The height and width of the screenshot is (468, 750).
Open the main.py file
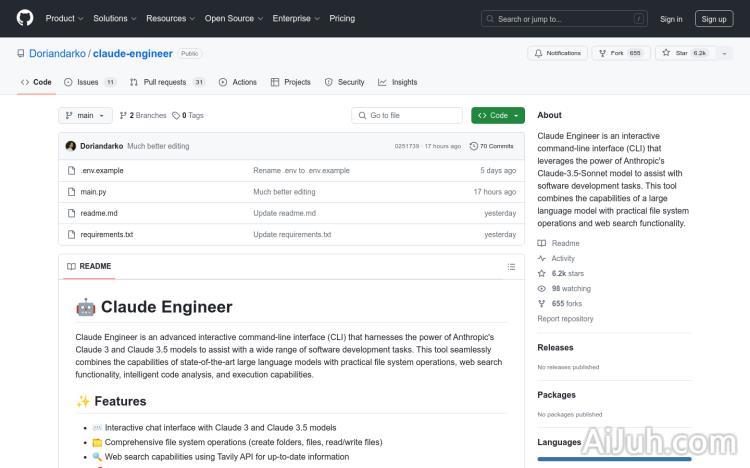(x=93, y=192)
